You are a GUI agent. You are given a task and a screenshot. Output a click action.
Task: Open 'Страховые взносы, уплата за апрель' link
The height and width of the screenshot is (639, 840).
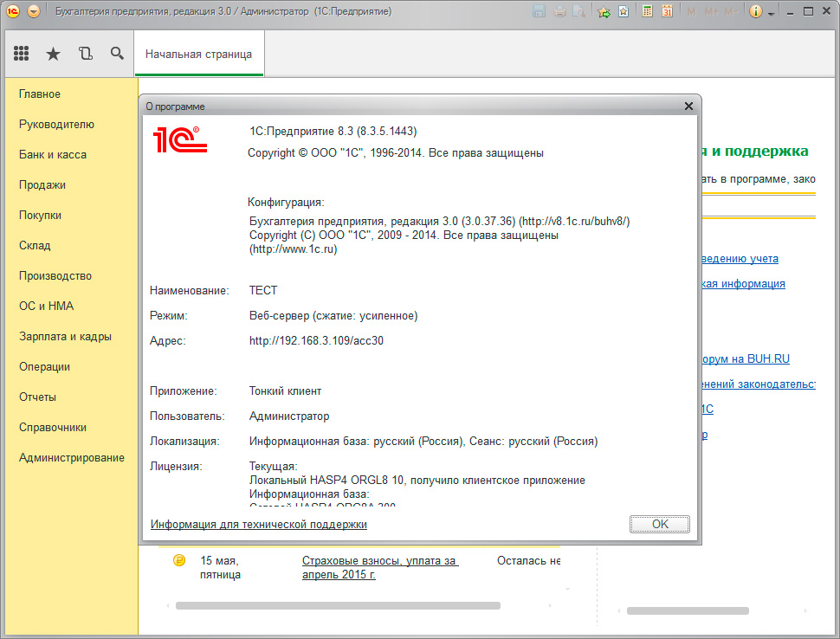[x=379, y=567]
